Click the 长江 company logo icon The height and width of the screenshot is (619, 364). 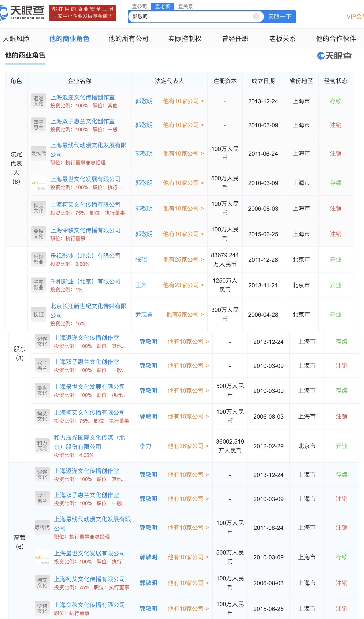coord(38,314)
